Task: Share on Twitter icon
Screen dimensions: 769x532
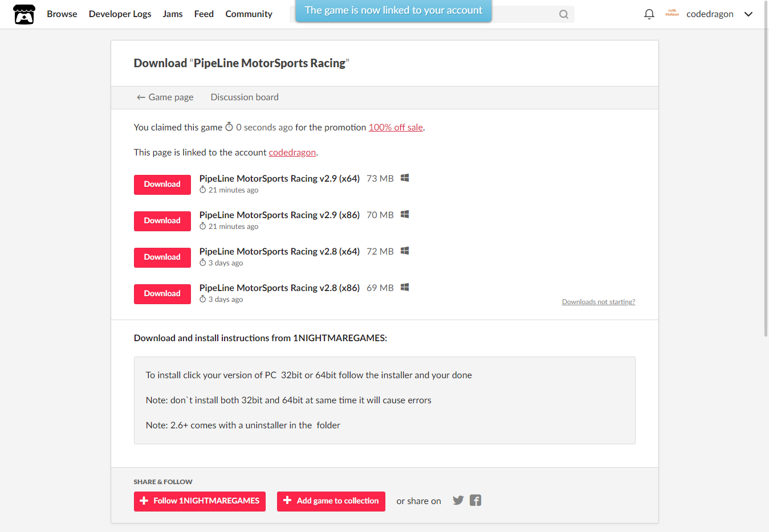Action: [x=458, y=500]
